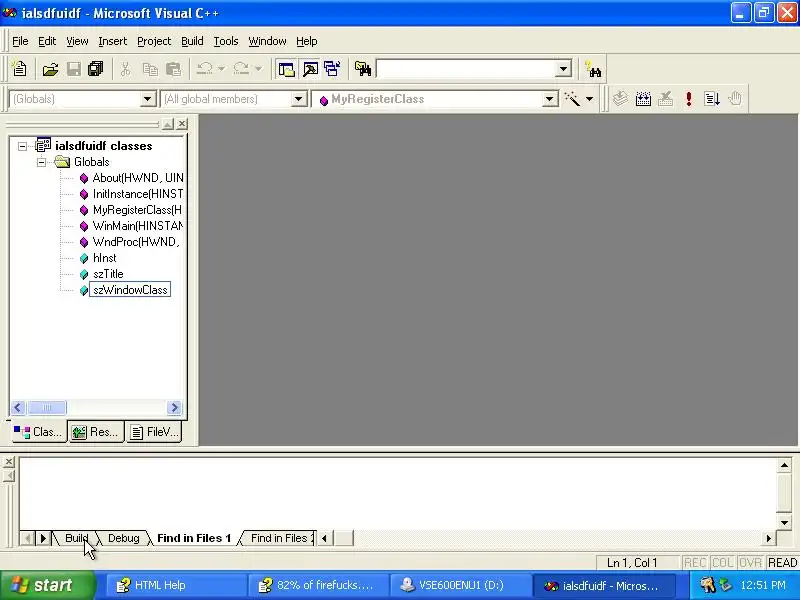This screenshot has height=600, width=800.
Task: Click the Redo arrow icon
Action: [x=241, y=69]
